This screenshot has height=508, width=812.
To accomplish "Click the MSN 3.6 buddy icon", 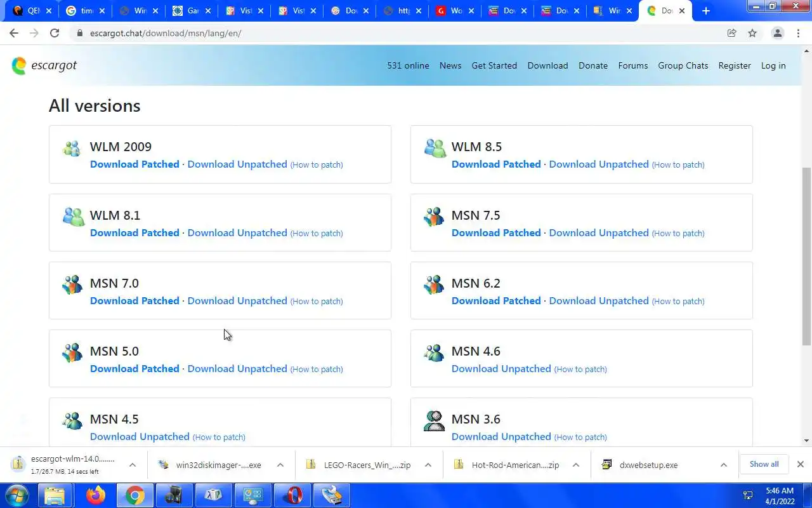I will pyautogui.click(x=435, y=420).
